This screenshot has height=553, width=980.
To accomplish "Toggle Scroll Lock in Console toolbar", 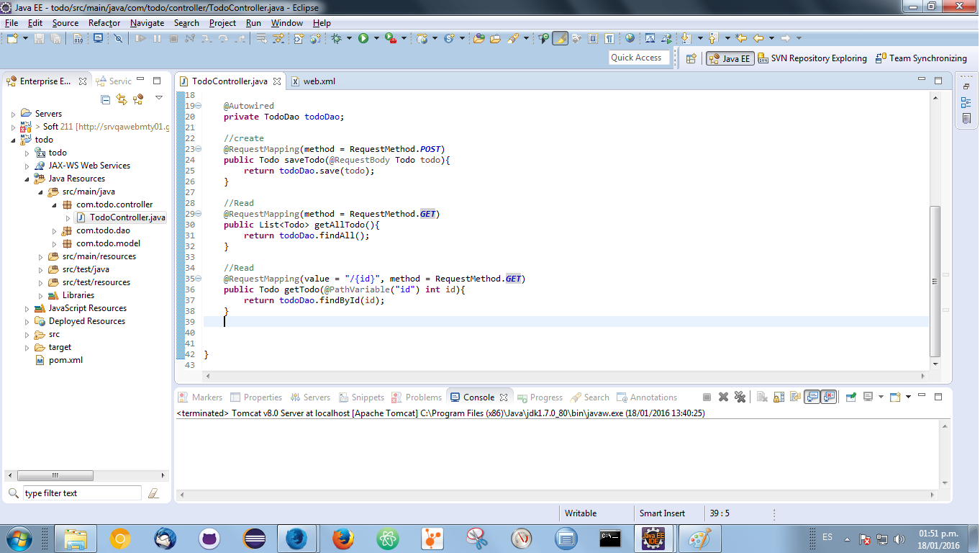I will (779, 397).
